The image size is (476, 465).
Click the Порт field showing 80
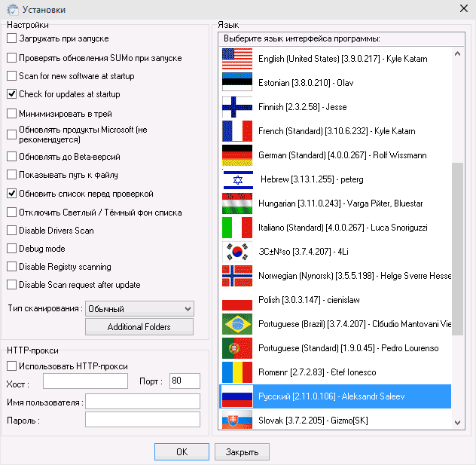185,381
